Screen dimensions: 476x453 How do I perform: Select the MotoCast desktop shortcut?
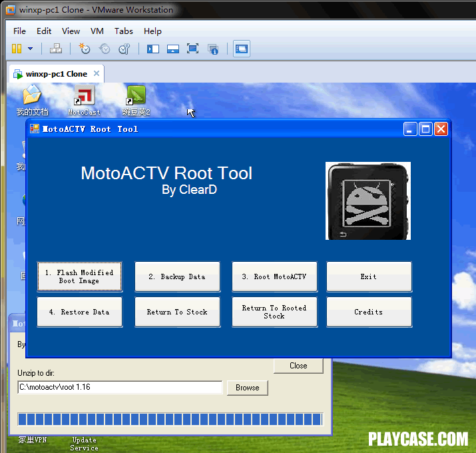tap(84, 101)
